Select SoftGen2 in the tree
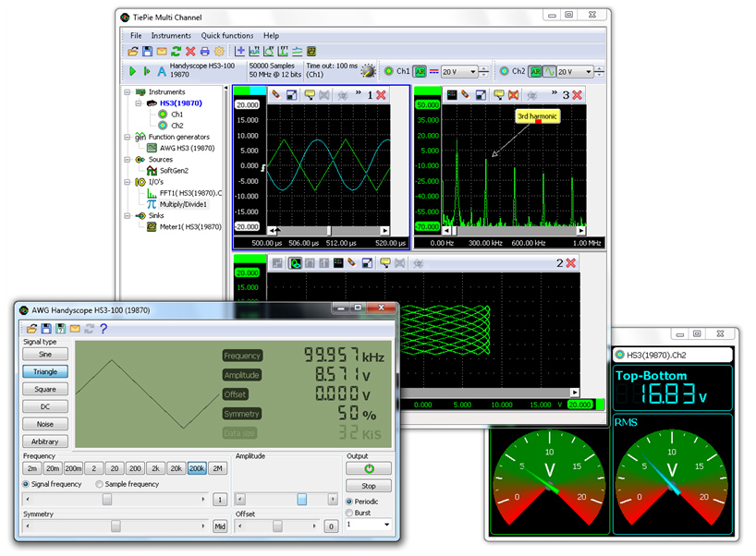756x556 pixels. 174,171
